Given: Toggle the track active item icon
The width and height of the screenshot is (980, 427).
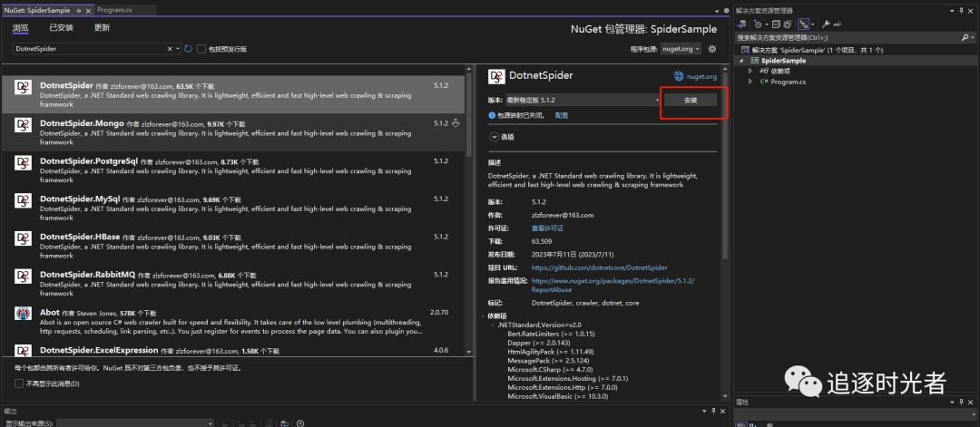Looking at the screenshot, I should click(x=803, y=24).
